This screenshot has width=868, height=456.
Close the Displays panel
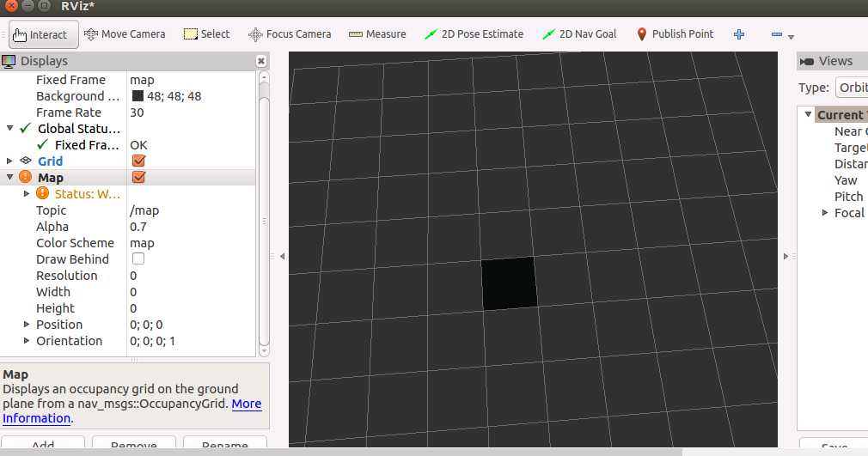coord(261,61)
